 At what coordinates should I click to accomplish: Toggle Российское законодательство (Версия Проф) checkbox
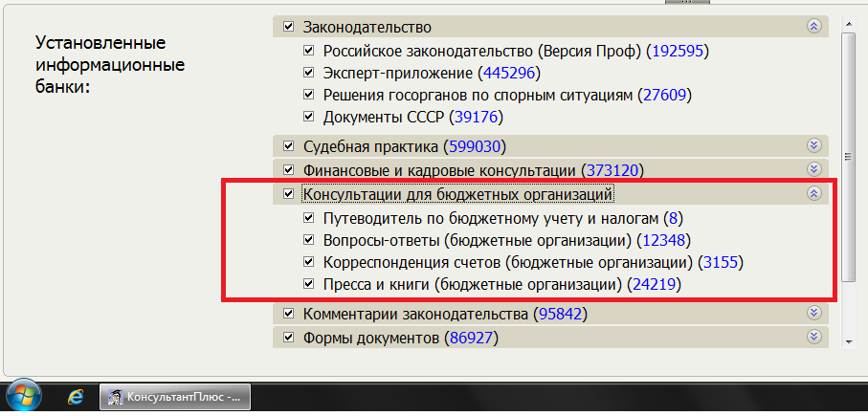tap(309, 51)
